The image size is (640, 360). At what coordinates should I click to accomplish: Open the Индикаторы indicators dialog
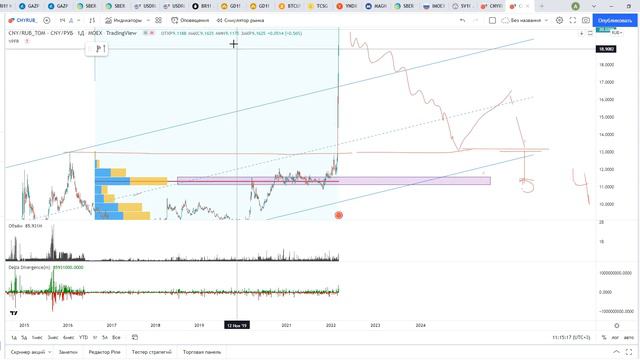coord(123,20)
